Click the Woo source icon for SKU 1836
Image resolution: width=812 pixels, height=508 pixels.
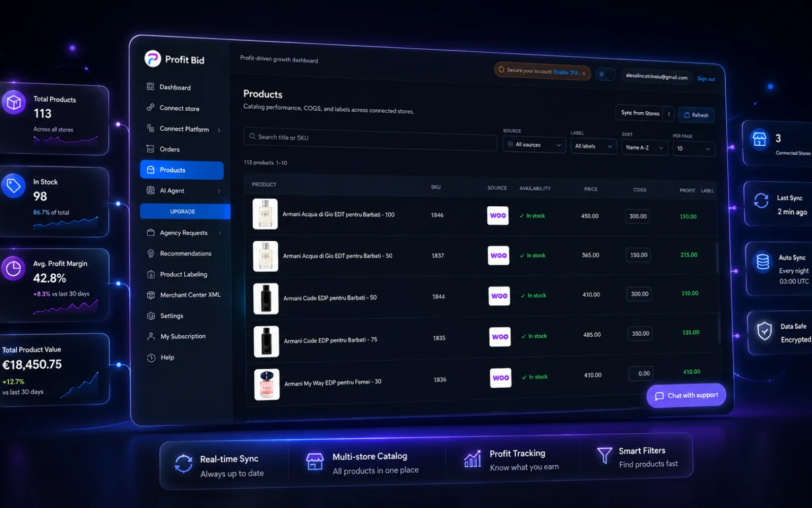pyautogui.click(x=501, y=377)
